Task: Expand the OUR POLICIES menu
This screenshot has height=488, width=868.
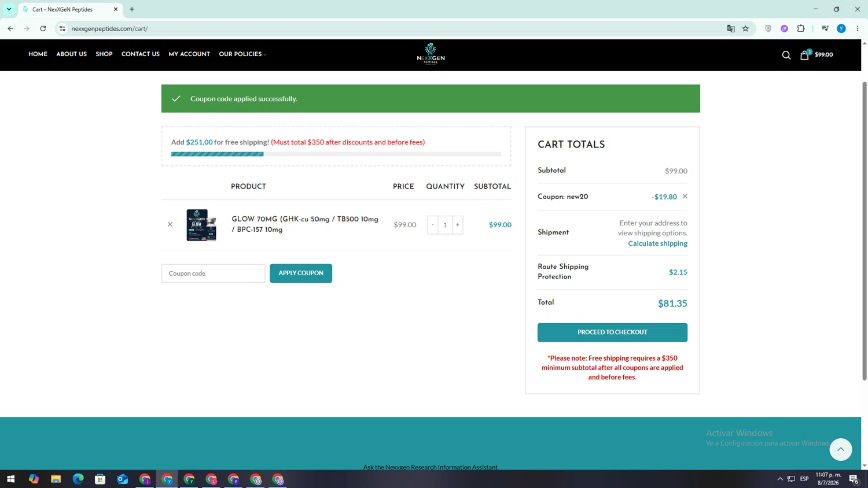Action: click(x=242, y=54)
